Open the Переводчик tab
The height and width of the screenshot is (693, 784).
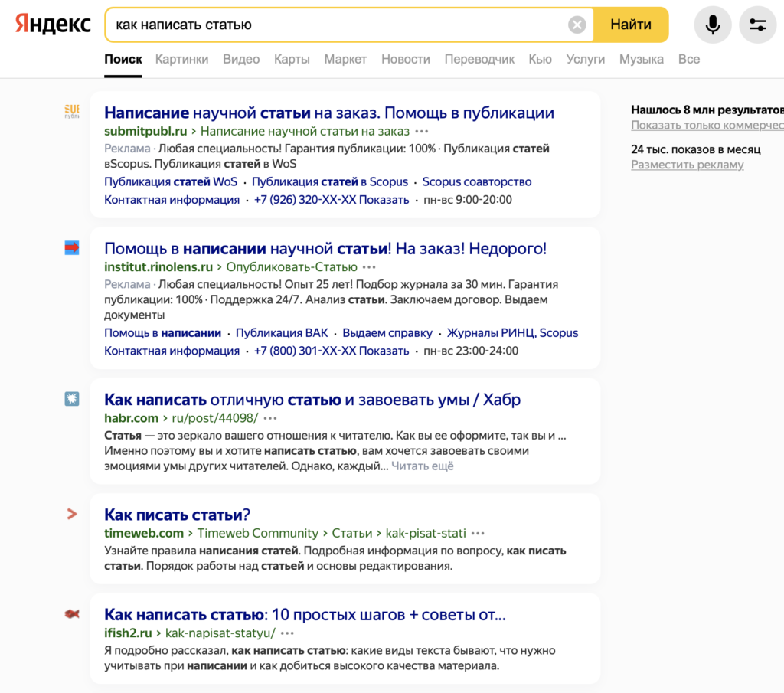click(479, 59)
